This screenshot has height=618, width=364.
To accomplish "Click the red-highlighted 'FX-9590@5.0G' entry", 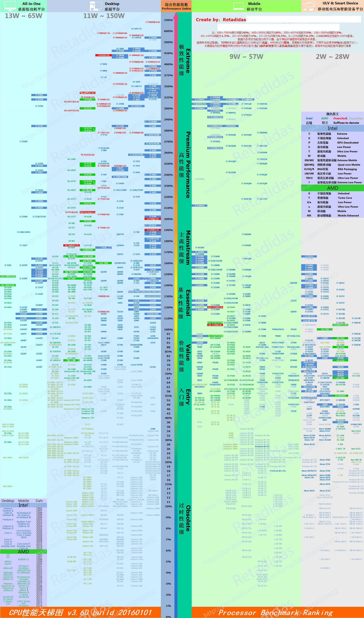I will [x=88, y=93].
